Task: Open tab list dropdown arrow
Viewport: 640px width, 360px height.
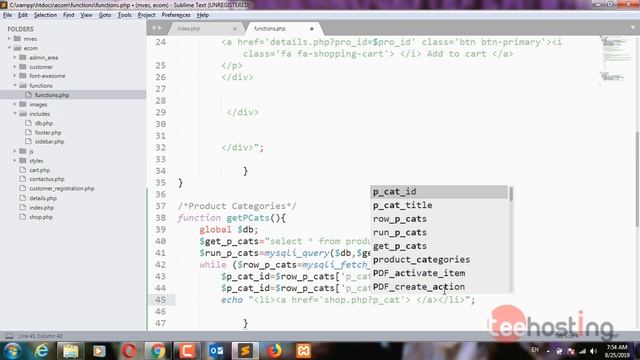Action: pos(633,28)
